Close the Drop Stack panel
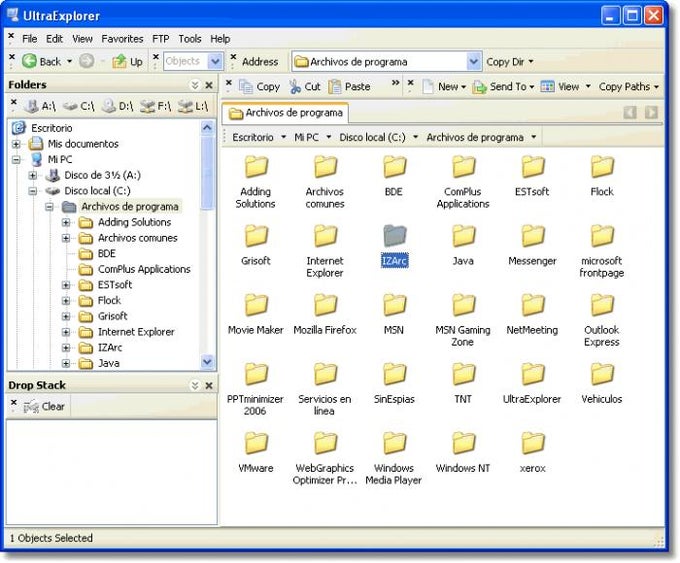 pos(209,385)
